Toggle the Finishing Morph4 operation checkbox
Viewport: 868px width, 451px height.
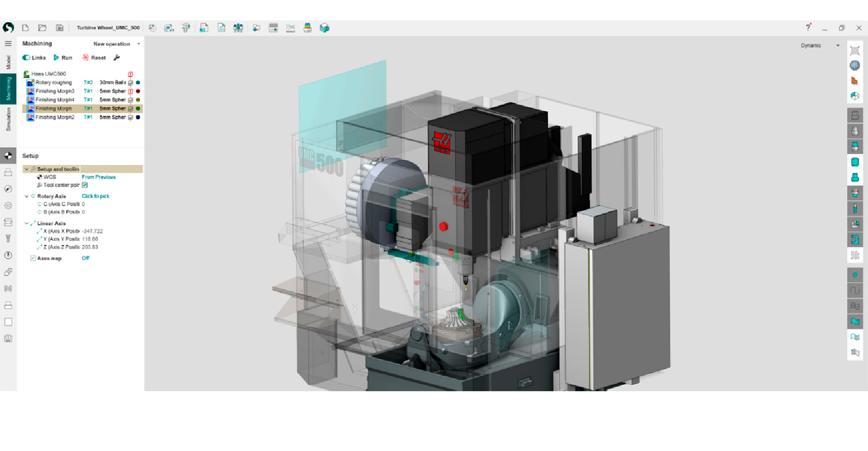130,100
